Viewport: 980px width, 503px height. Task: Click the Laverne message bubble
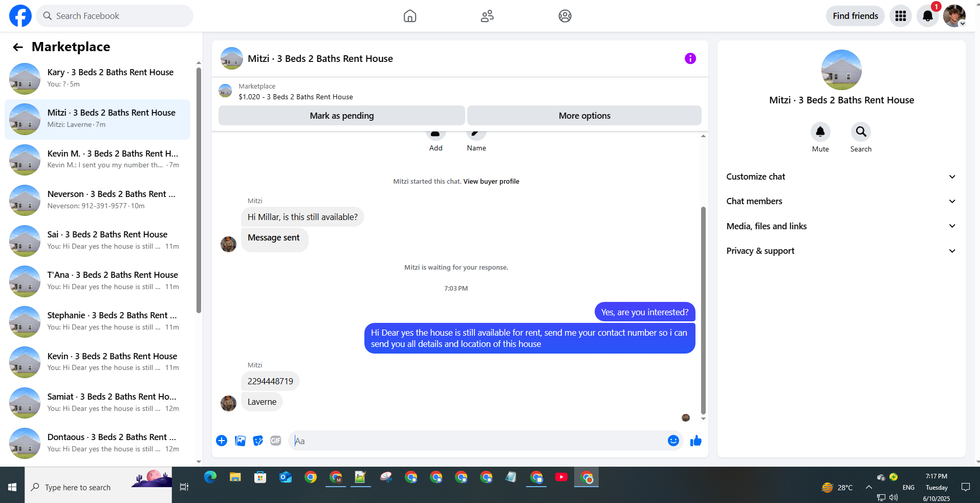262,402
